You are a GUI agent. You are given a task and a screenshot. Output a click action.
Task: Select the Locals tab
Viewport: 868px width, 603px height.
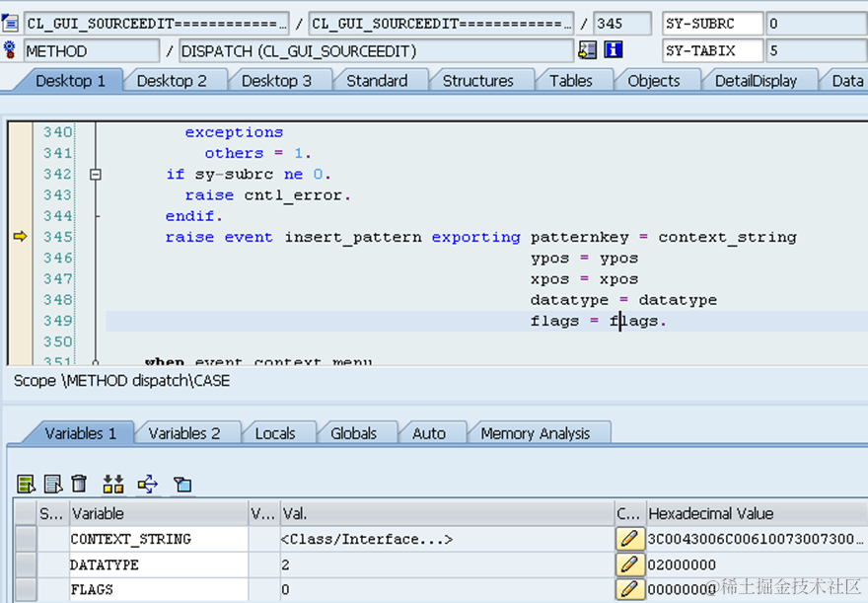click(275, 433)
